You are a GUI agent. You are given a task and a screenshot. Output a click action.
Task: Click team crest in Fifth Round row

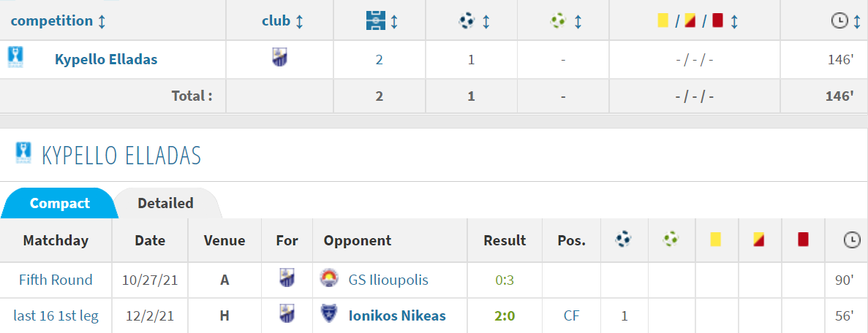pyautogui.click(x=287, y=278)
